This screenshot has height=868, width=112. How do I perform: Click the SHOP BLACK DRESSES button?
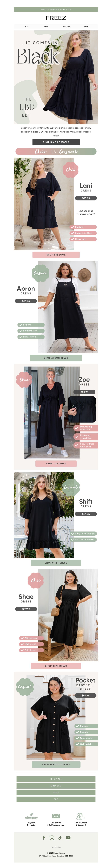(x=56, y=142)
